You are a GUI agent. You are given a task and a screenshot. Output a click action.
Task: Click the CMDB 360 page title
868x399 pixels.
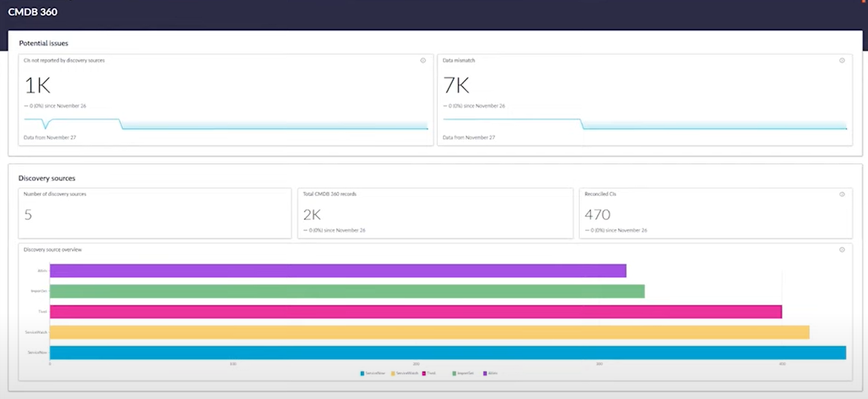click(33, 12)
